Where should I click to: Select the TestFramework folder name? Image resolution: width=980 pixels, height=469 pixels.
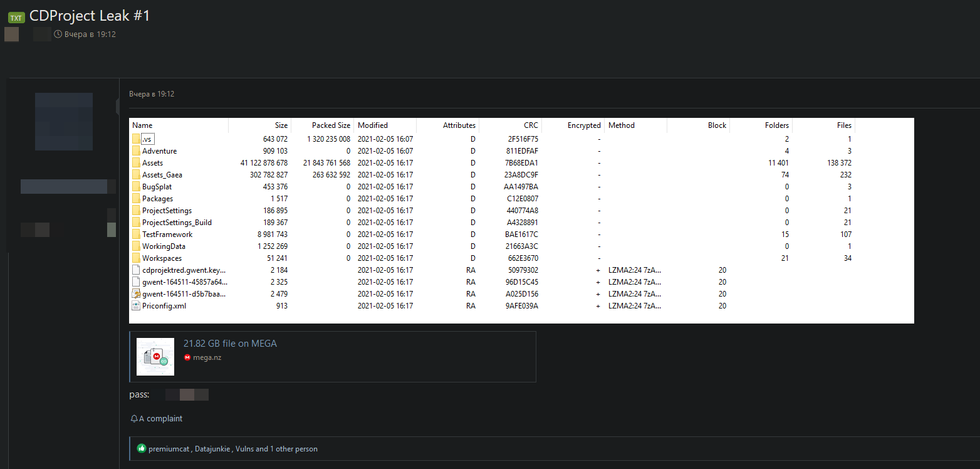(x=167, y=234)
